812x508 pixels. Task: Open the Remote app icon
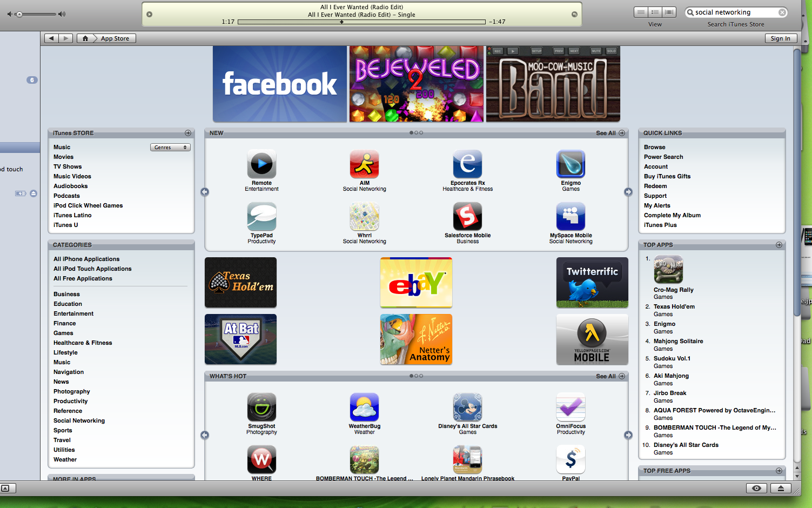point(261,164)
